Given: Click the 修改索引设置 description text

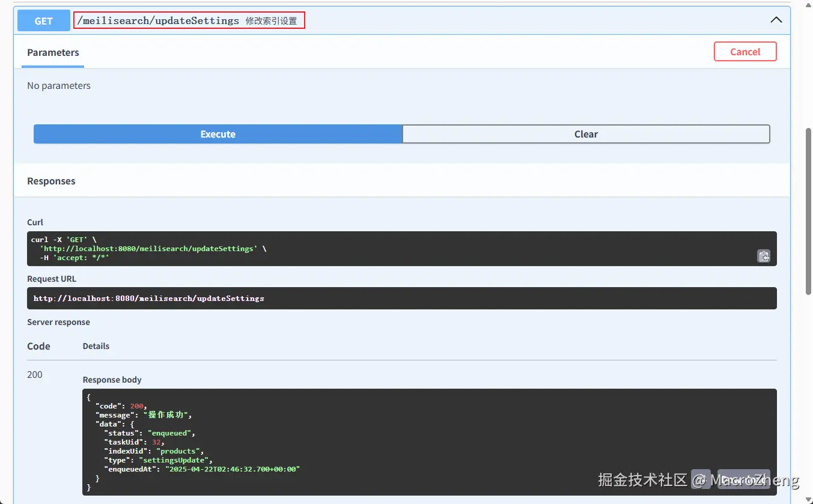Looking at the screenshot, I should coord(271,21).
